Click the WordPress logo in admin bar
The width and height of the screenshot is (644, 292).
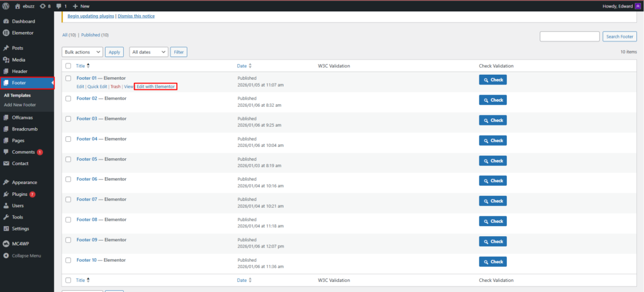pyautogui.click(x=6, y=6)
